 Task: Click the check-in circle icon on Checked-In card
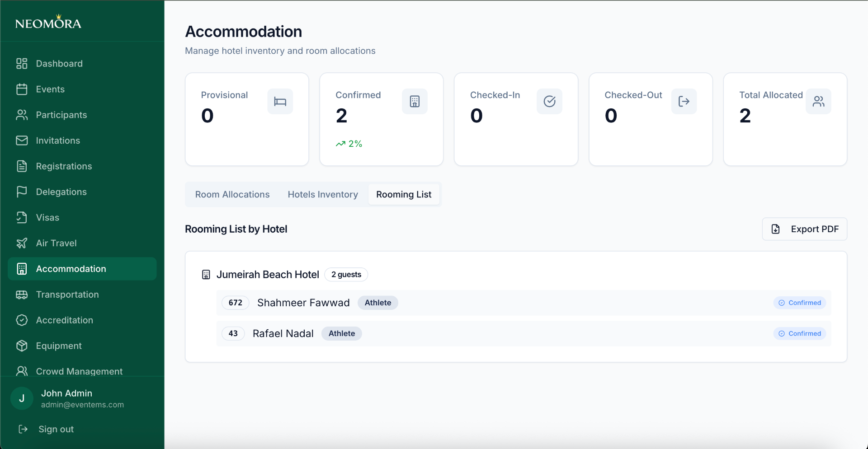[549, 101]
